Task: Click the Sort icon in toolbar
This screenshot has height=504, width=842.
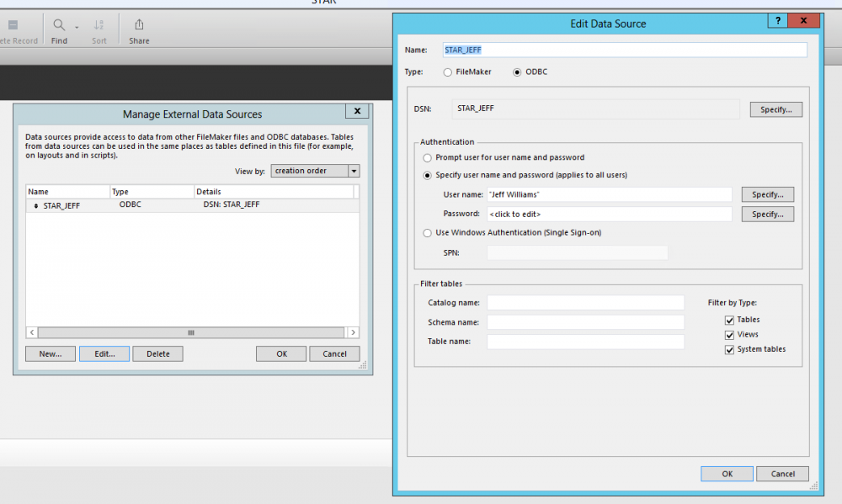Action: [99, 24]
